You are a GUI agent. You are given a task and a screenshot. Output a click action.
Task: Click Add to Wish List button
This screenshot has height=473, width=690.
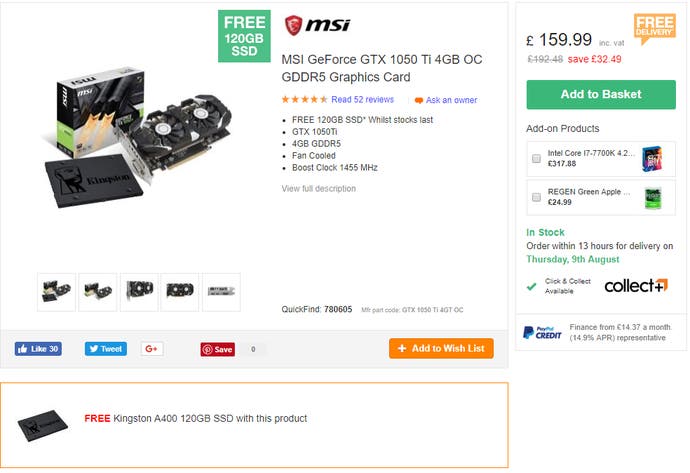pos(441,348)
